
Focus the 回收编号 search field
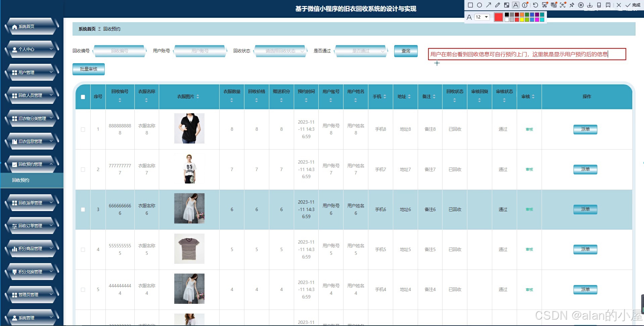120,51
